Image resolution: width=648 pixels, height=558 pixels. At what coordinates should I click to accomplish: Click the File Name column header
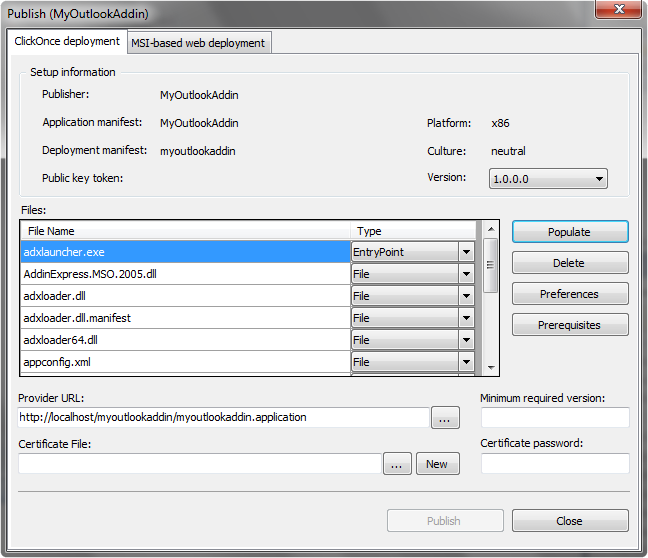pyautogui.click(x=186, y=231)
